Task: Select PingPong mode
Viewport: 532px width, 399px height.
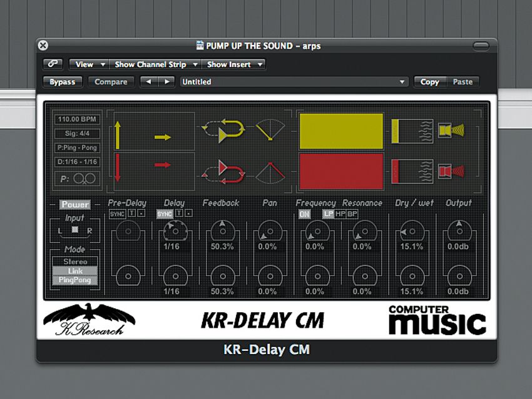Action: click(74, 280)
